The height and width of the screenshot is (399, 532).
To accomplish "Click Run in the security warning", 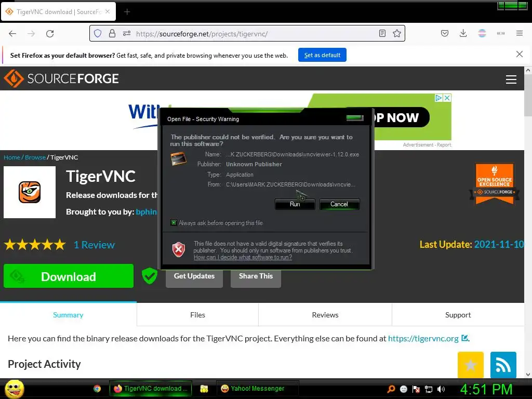I will [295, 204].
